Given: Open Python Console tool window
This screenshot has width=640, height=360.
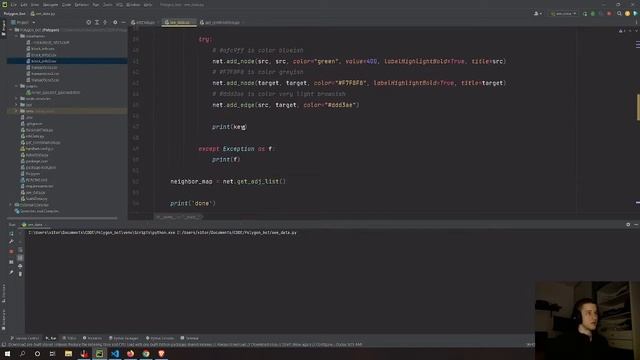Looking at the screenshot, I should [160, 338].
